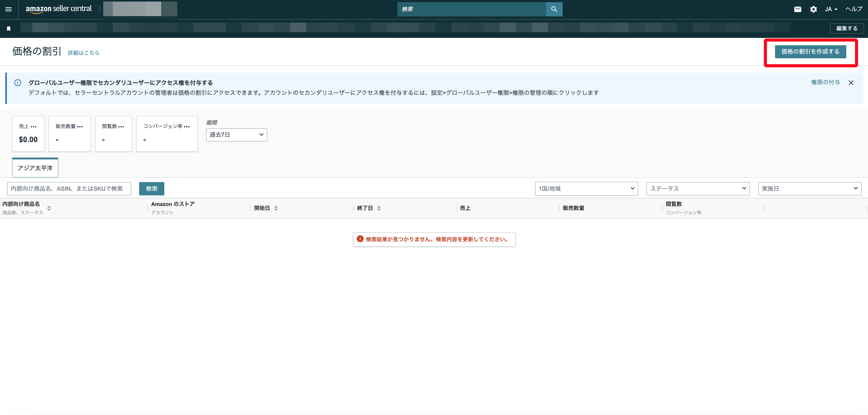868x415 pixels.
Task: Open the 販売数量 metric options dots
Action: pyautogui.click(x=80, y=127)
